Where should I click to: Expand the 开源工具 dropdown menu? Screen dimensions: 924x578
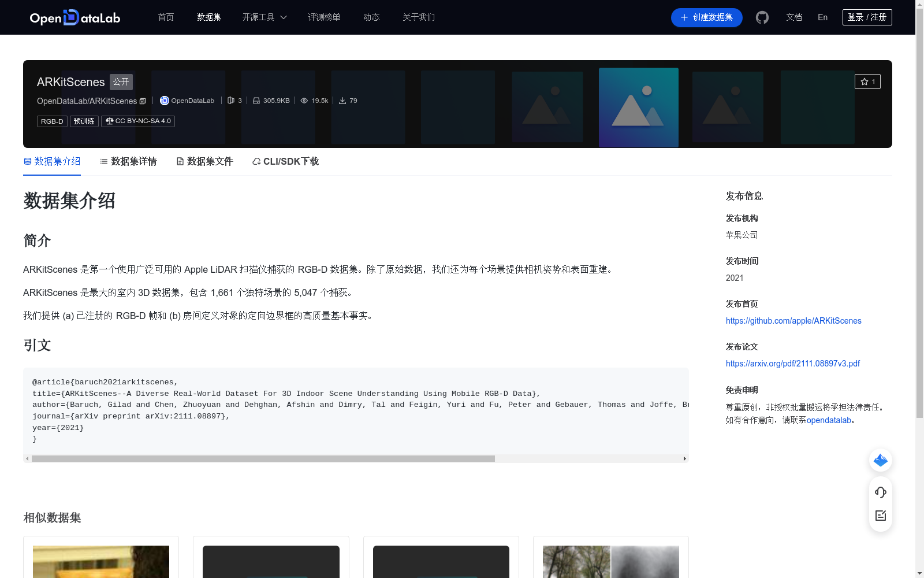point(264,17)
